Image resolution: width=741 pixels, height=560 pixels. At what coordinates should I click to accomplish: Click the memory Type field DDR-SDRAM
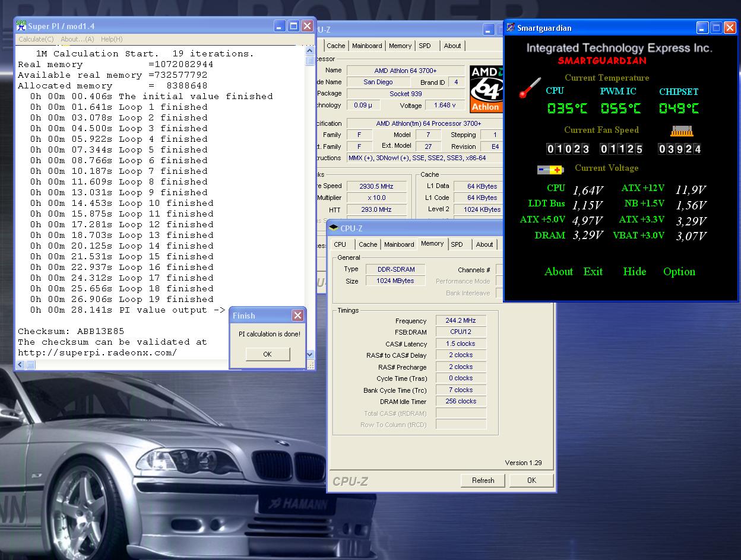pos(396,269)
